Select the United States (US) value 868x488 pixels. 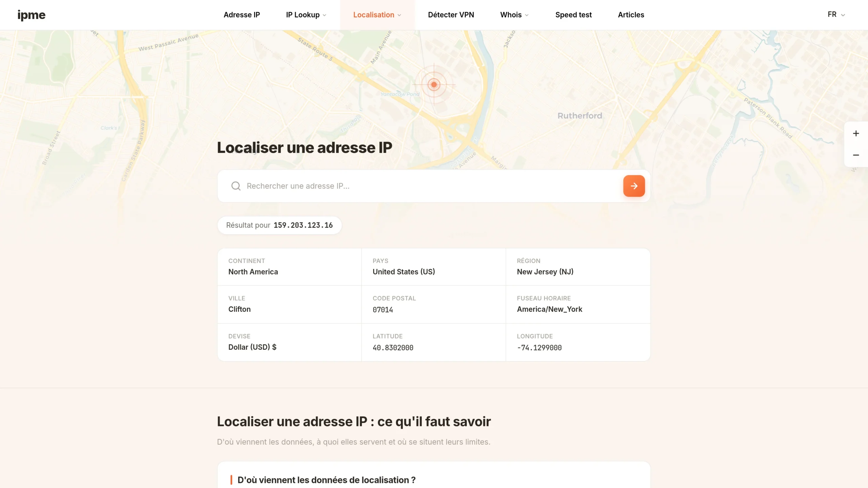403,272
